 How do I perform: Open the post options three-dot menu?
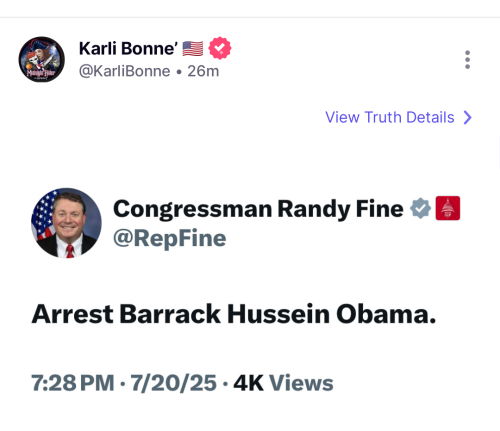click(467, 60)
